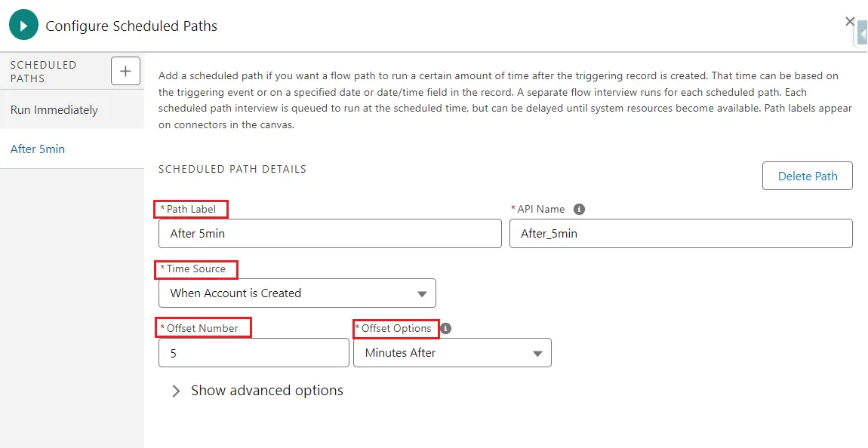Click the Minutes After dropdown arrow
Viewport: 868px width, 448px height.
537,354
